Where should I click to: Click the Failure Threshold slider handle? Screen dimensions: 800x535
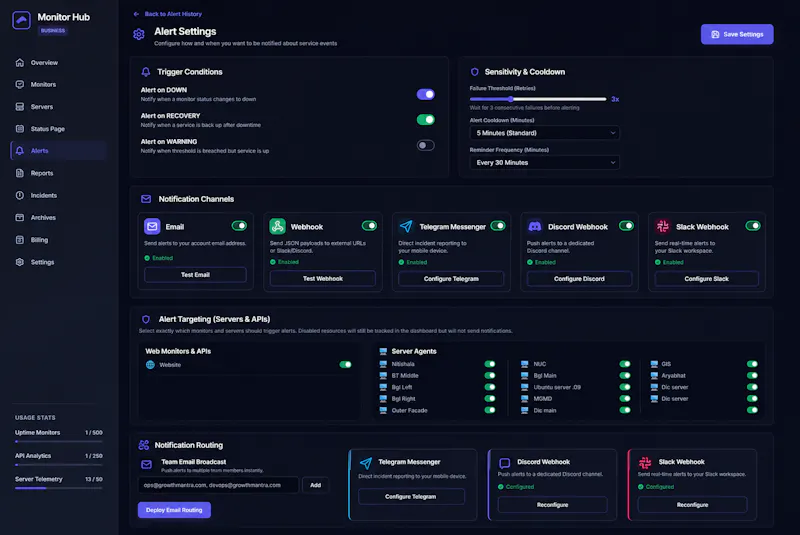click(x=510, y=99)
